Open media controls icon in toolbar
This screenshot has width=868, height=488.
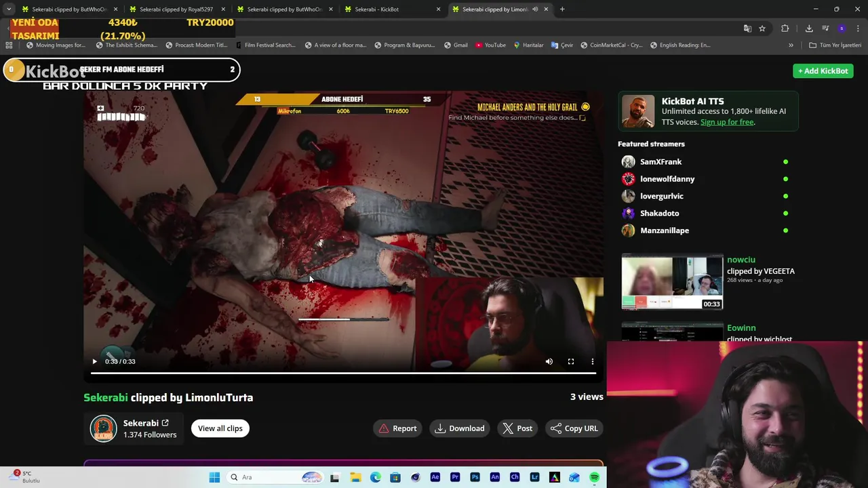(825, 28)
